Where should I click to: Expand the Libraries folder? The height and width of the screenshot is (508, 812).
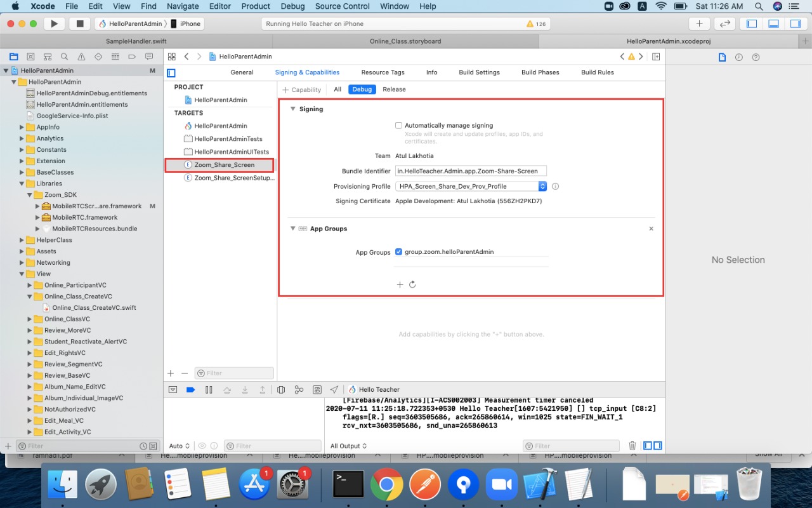22,184
